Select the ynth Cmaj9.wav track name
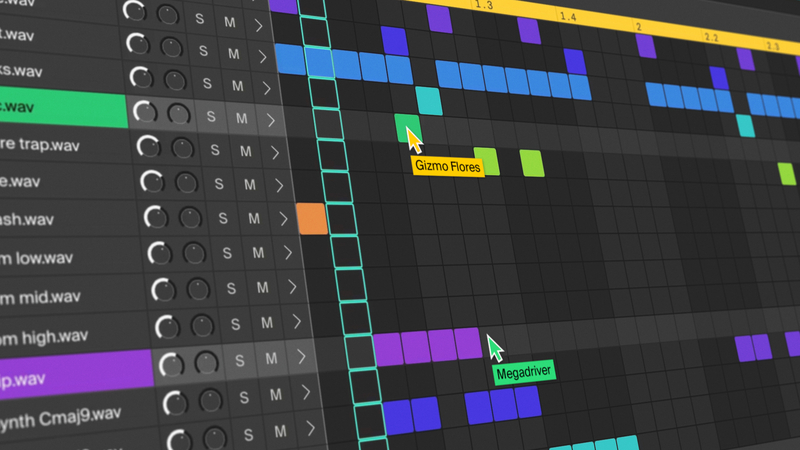 click(x=61, y=418)
